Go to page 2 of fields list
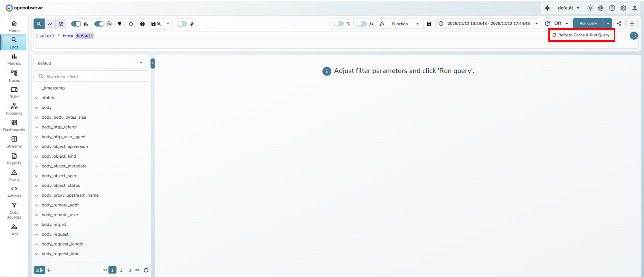This screenshot has width=644, height=277. click(121, 270)
